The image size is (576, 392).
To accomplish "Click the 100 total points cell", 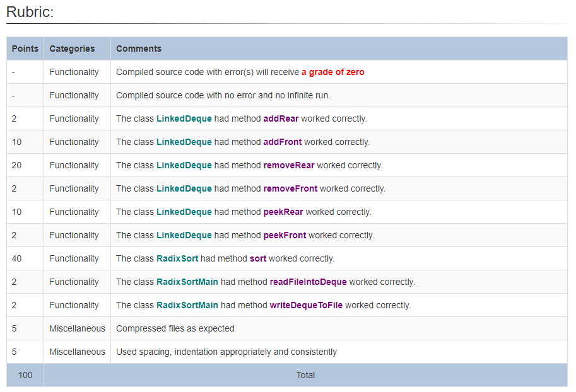I will 25,375.
